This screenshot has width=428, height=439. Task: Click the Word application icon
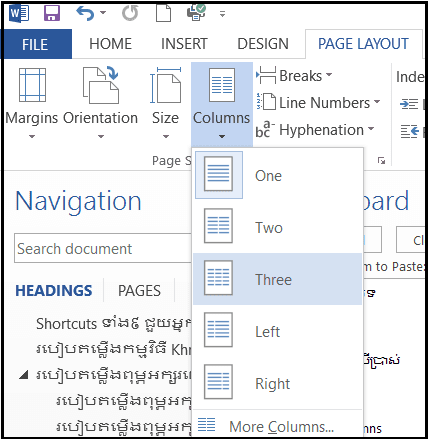(x=19, y=14)
